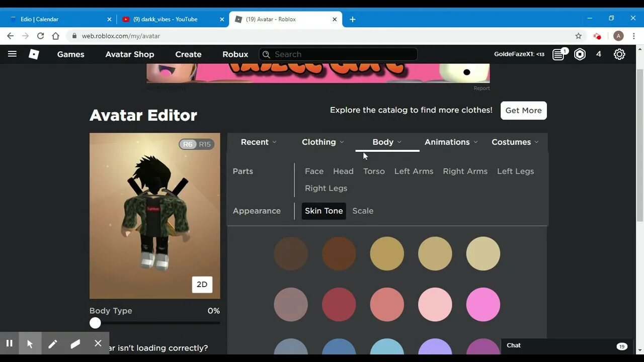
Task: Switch avatar preview to 2D
Action: point(202,285)
